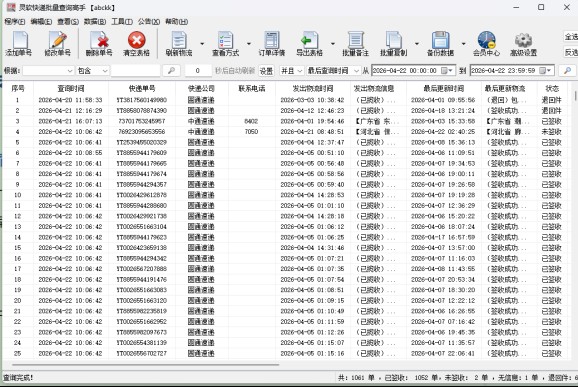Click the 修改单号 pencil icon
Image resolution: width=578 pixels, height=387 pixels.
(58, 40)
